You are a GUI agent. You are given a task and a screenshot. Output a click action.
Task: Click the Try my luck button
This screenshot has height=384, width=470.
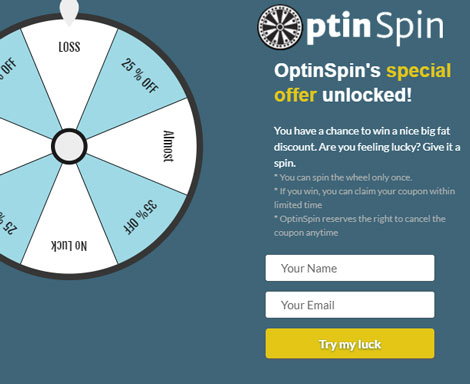coord(350,344)
